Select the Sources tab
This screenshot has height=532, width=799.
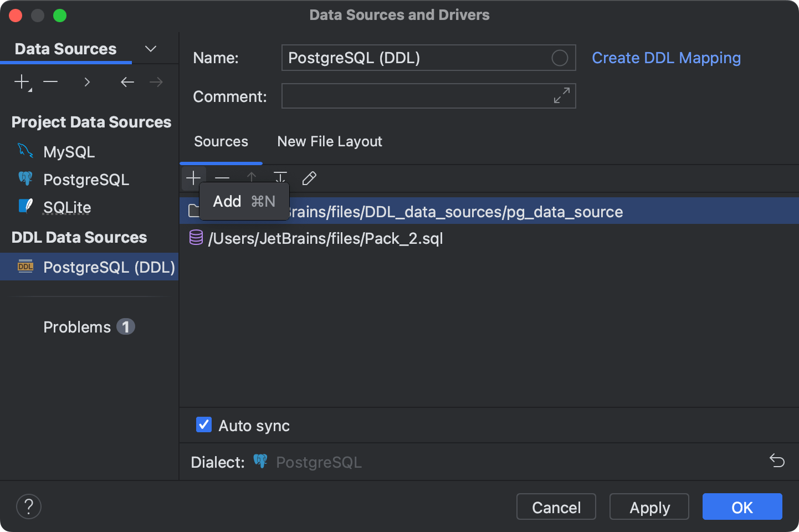[x=221, y=141]
